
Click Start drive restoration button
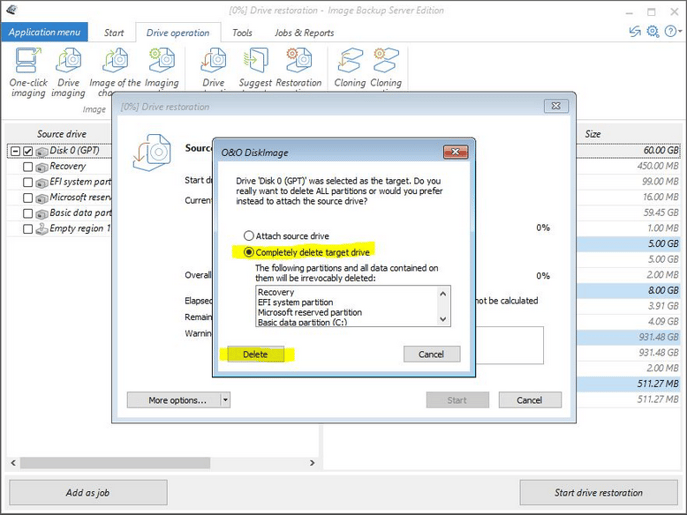click(x=598, y=492)
